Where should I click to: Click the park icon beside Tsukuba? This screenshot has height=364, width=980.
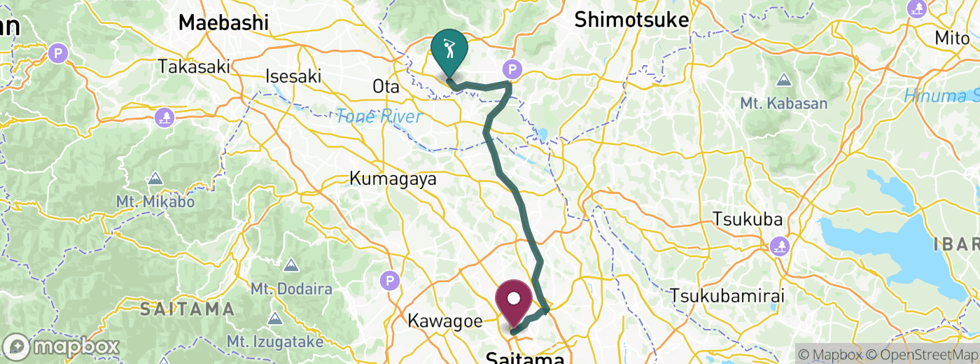pos(779,246)
